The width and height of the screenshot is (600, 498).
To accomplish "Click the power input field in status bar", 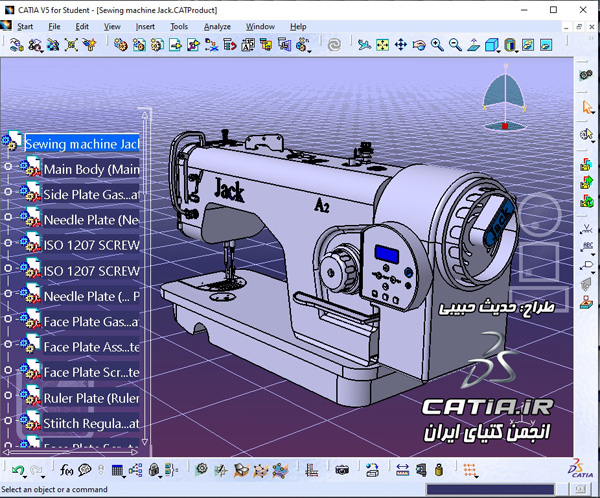I will pyautogui.click(x=490, y=489).
